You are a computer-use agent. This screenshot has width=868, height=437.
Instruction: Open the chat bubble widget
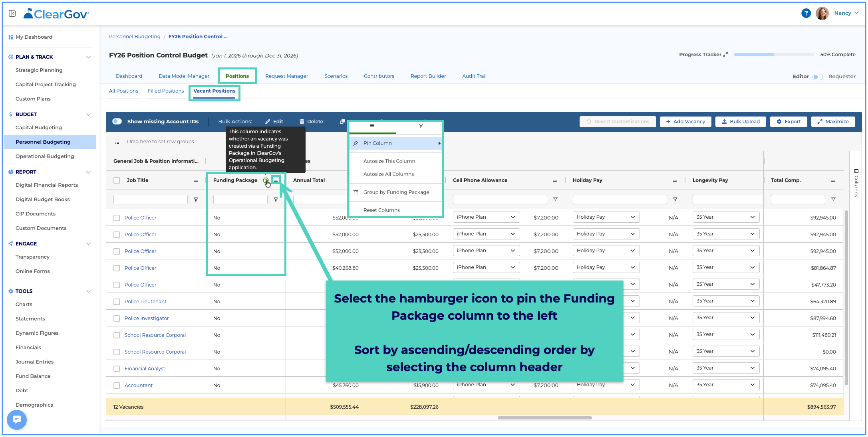click(17, 419)
